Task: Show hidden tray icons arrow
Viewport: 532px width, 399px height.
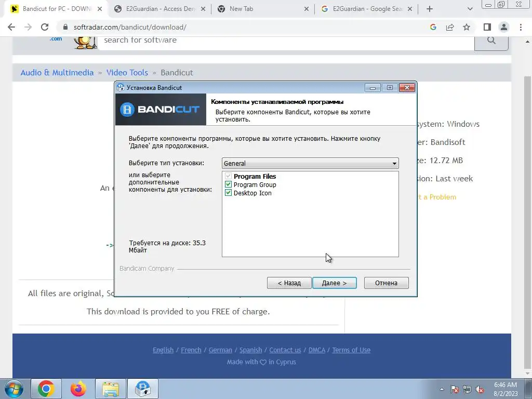Action: (442, 389)
